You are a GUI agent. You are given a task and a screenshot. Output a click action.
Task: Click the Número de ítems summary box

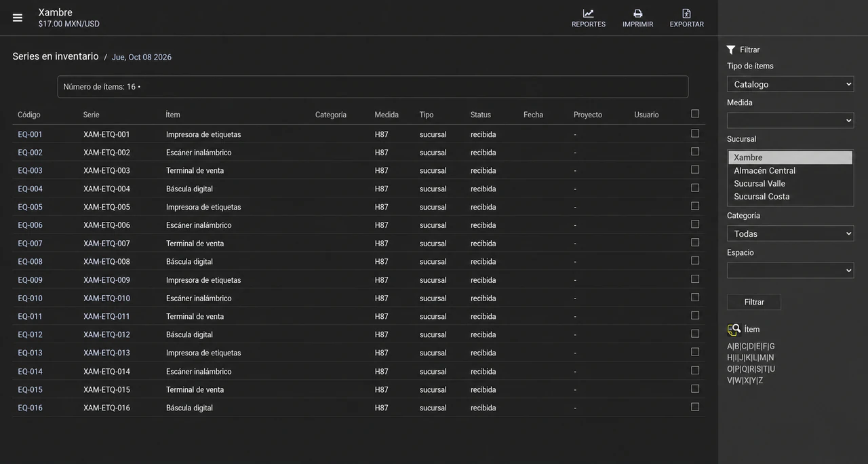(x=373, y=87)
